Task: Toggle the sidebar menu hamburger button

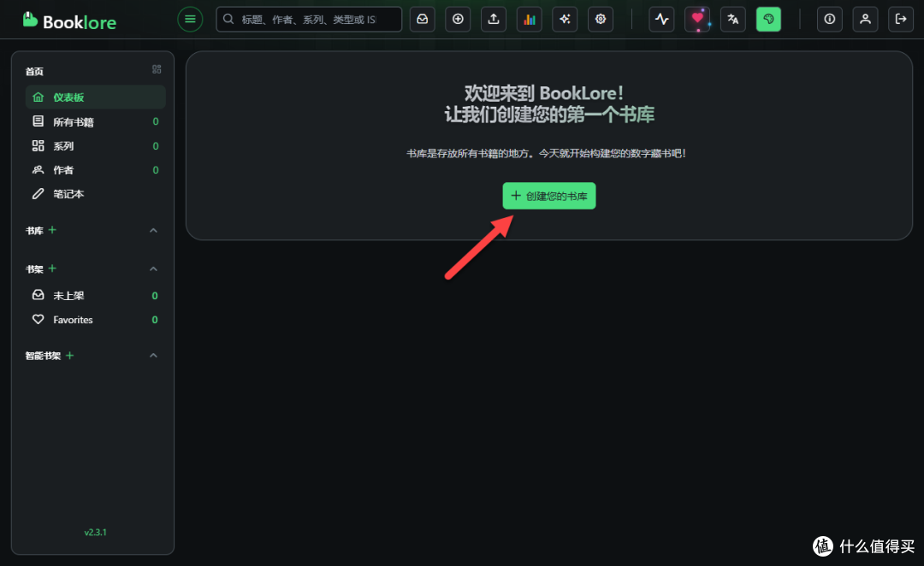Action: tap(190, 20)
